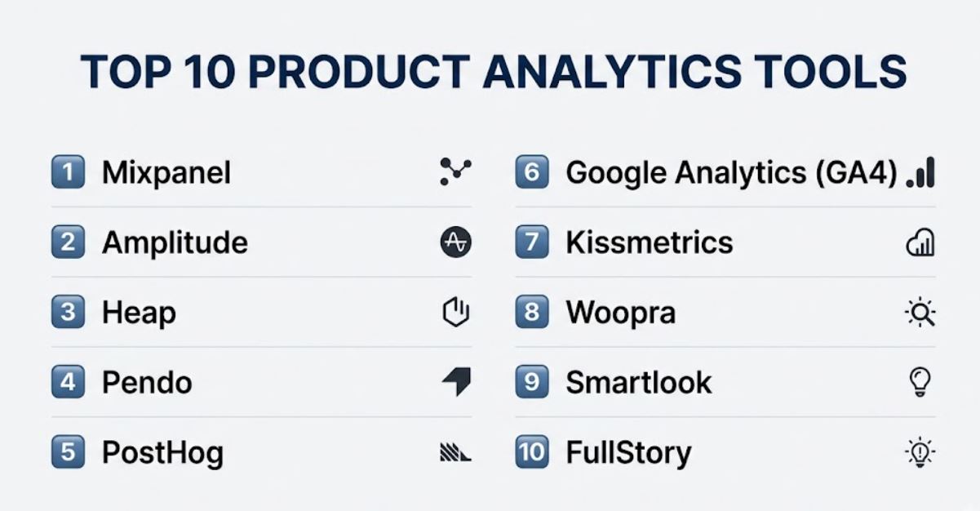The width and height of the screenshot is (980, 511).
Task: Click the Smartlook light bulb icon
Action: pos(920,382)
